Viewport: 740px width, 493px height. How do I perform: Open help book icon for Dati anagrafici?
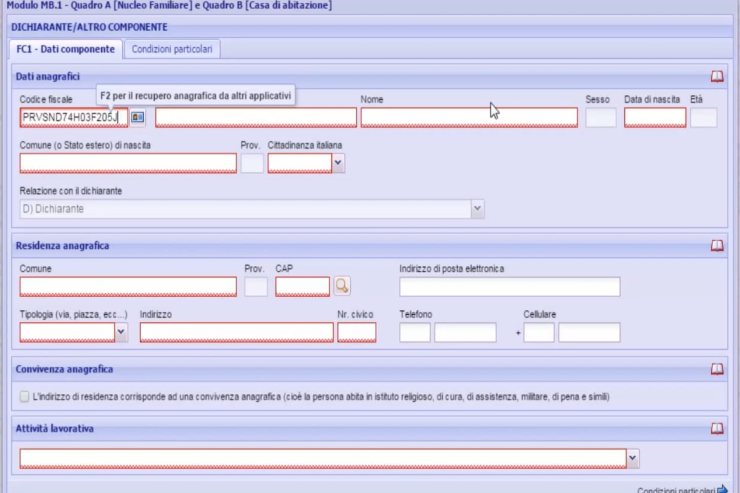tap(716, 76)
